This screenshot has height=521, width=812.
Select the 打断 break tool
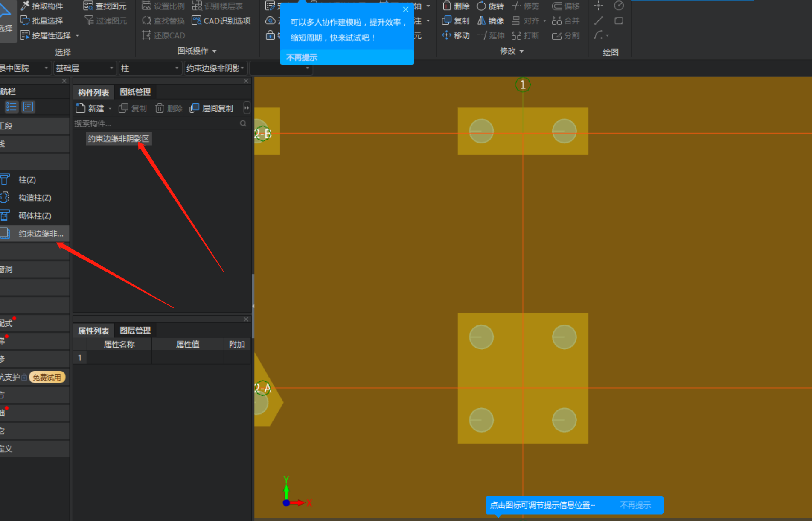pos(525,35)
